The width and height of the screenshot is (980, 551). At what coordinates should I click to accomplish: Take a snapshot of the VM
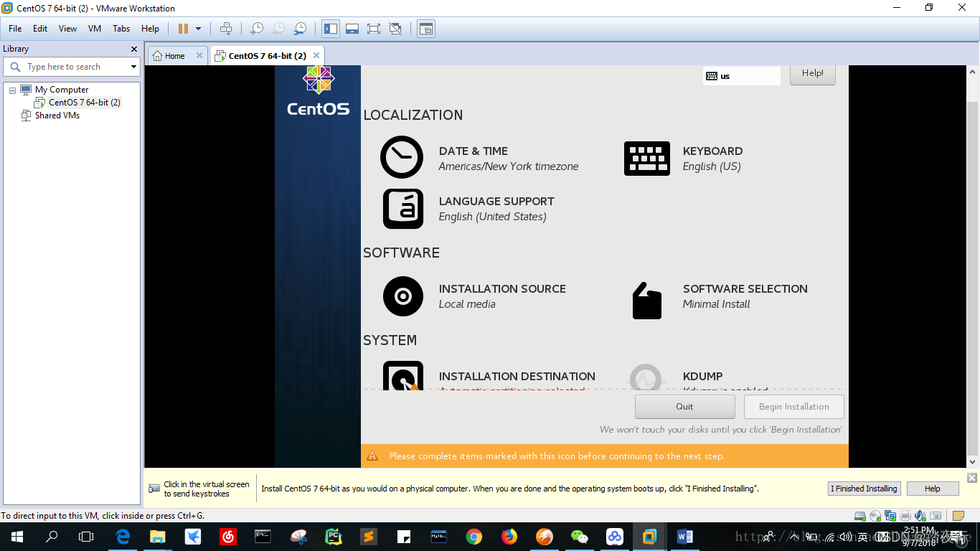[x=256, y=29]
